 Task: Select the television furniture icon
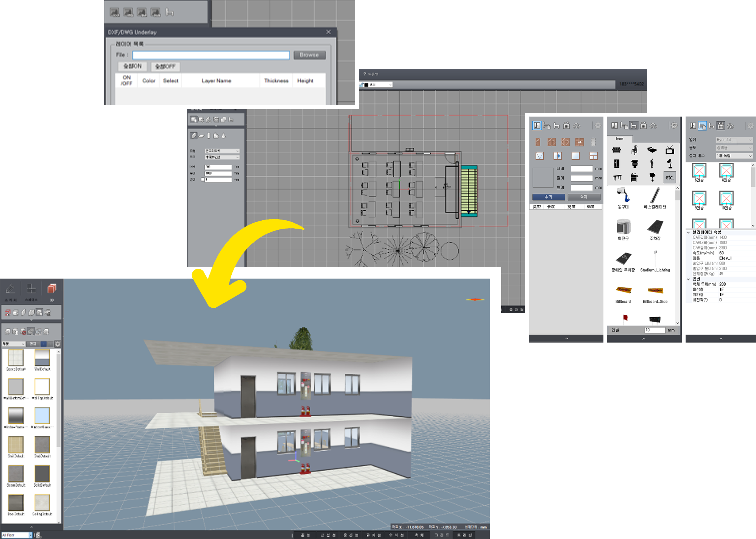pyautogui.click(x=670, y=150)
